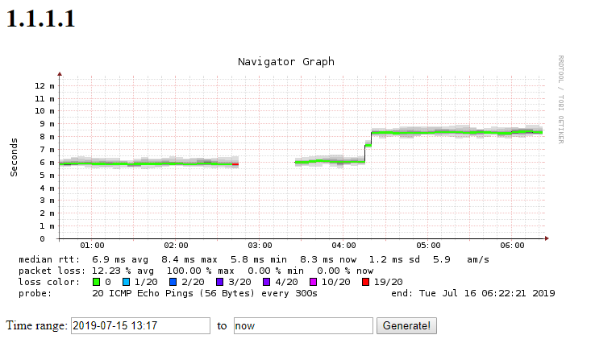The width and height of the screenshot is (616, 364).
Task: Click the vertical Seconds axis label
Action: pyautogui.click(x=14, y=157)
